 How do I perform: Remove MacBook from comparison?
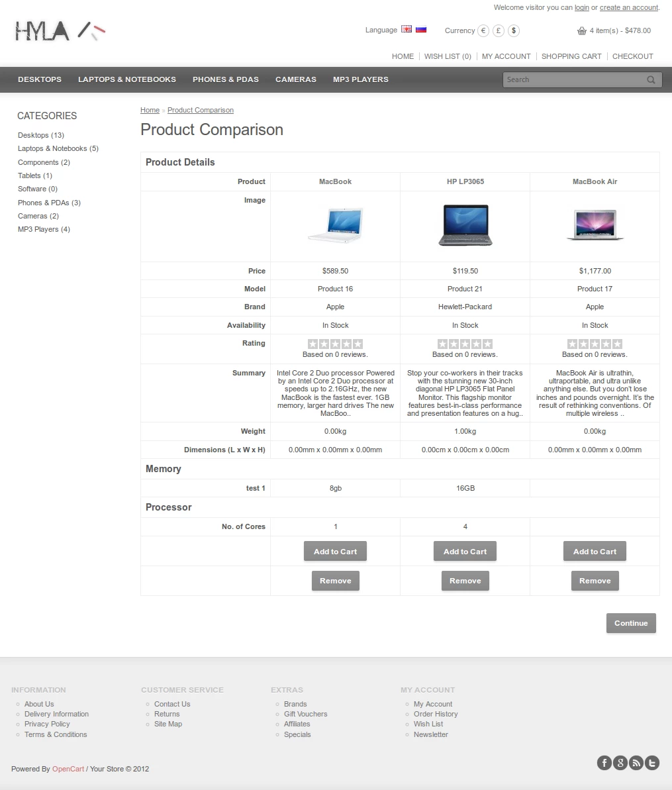click(x=336, y=581)
